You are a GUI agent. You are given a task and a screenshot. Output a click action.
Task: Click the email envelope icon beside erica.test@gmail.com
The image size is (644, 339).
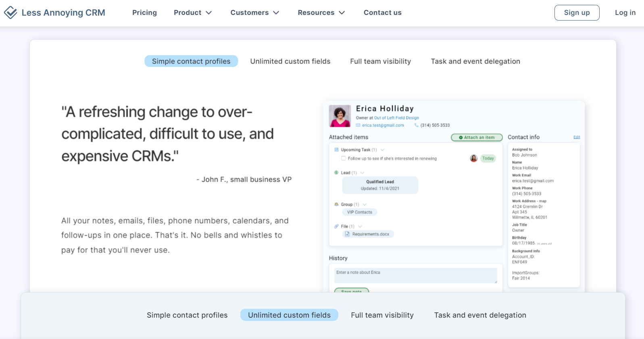click(x=358, y=125)
